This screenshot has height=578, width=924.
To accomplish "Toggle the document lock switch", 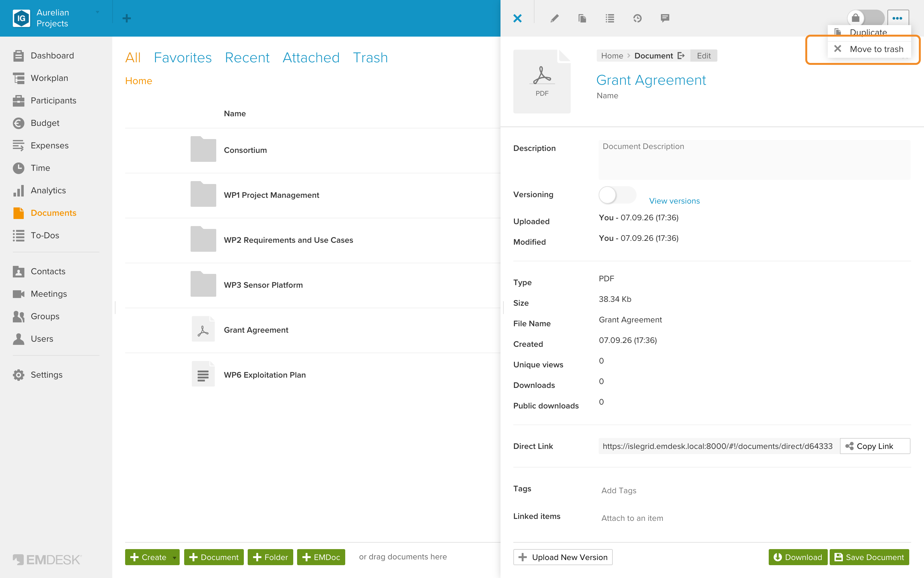I will coord(866,18).
